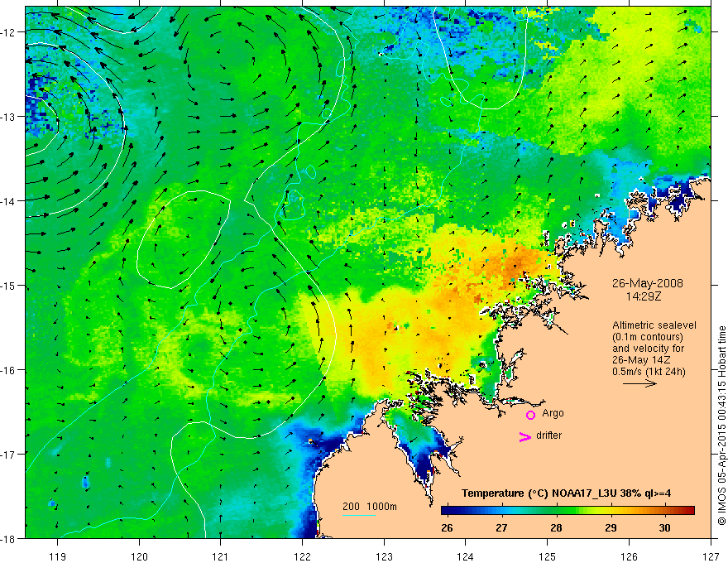Click the latitude '-17' axis label
Viewport: 728px width, 563px height.
[9, 454]
